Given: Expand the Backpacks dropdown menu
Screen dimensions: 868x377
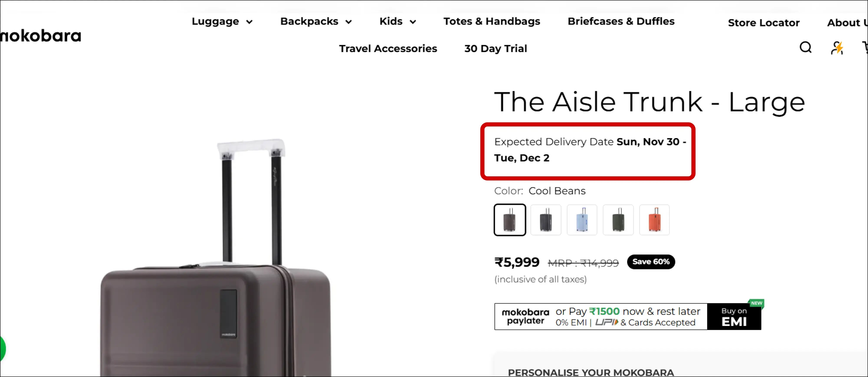Looking at the screenshot, I should (316, 21).
